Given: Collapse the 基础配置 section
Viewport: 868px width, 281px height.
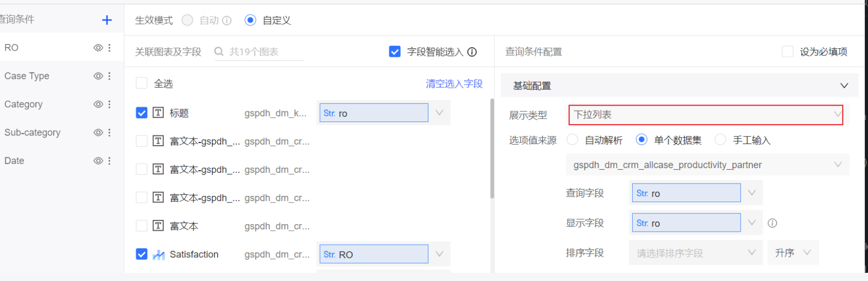Looking at the screenshot, I should tap(844, 86).
